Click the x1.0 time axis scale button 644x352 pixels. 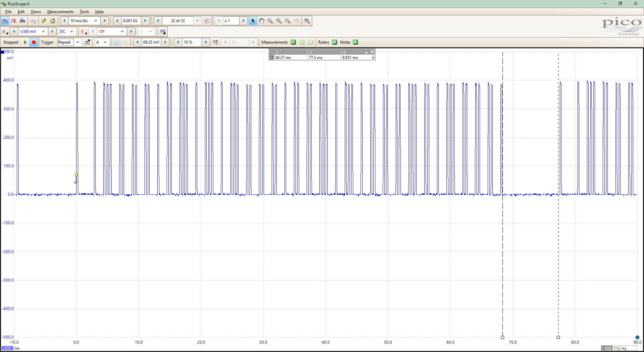coord(7,348)
